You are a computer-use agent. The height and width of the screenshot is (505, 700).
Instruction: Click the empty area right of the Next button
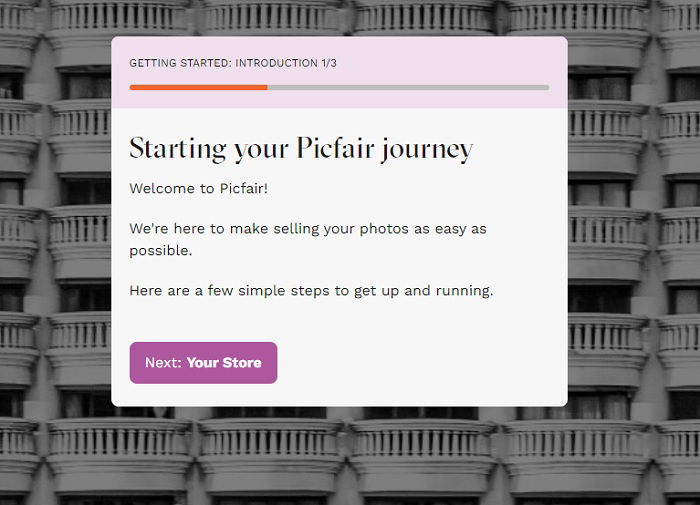tap(420, 363)
